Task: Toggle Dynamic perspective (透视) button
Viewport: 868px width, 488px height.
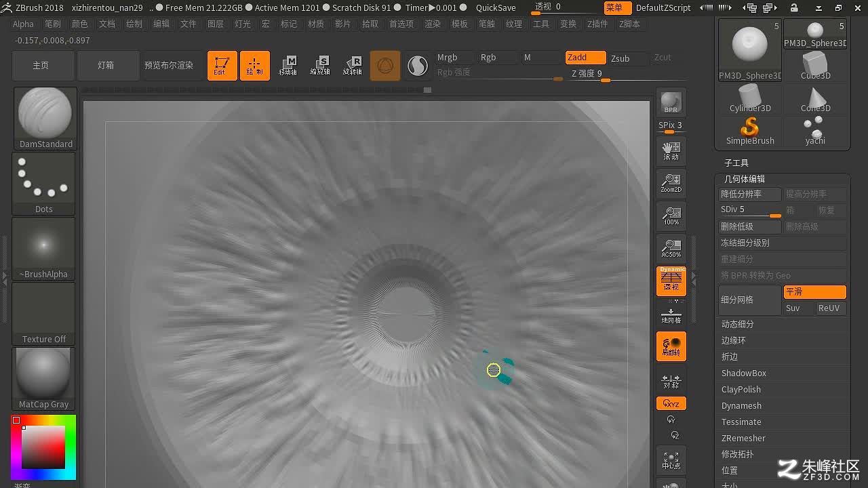Action: click(671, 281)
